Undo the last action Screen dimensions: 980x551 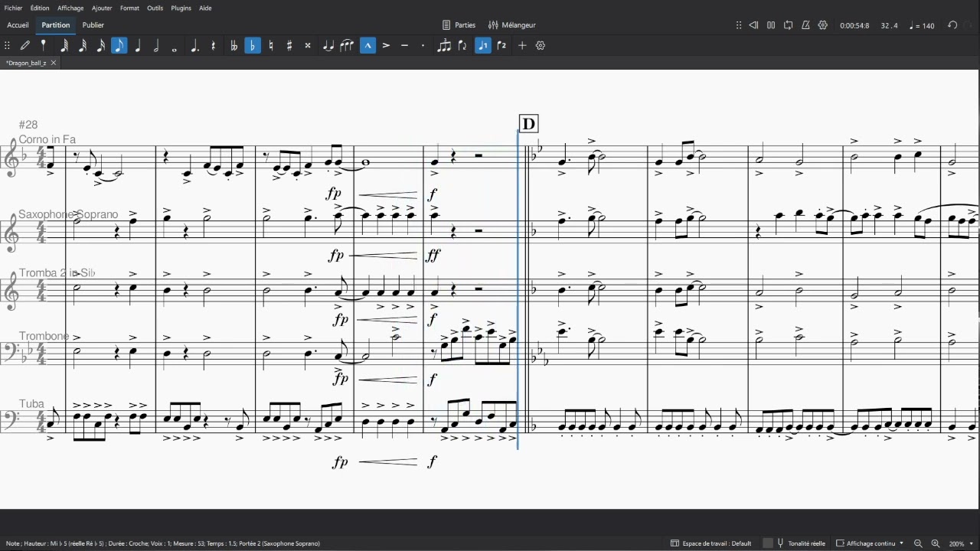pyautogui.click(x=952, y=25)
